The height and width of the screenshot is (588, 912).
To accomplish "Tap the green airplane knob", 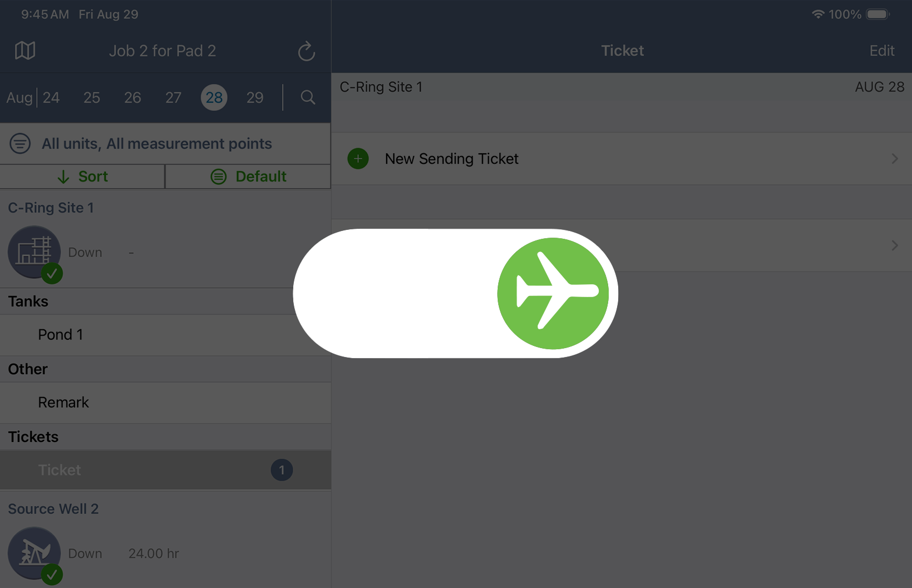I will click(x=553, y=293).
